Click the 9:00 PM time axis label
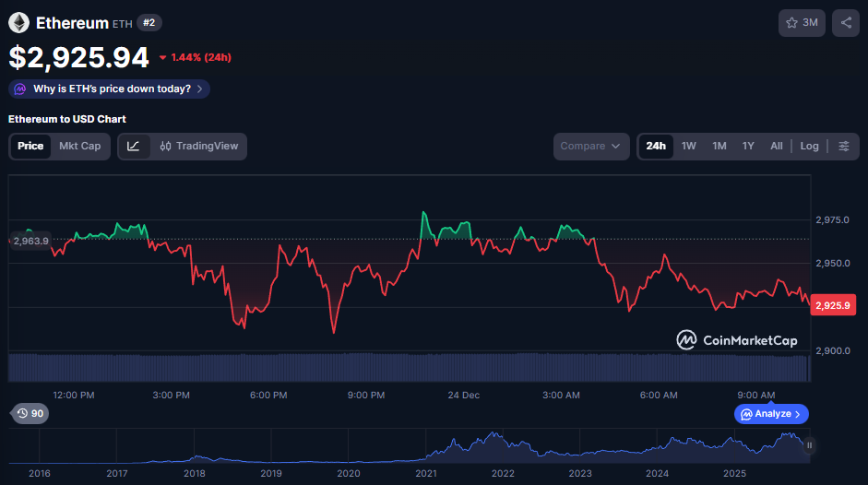 point(366,396)
